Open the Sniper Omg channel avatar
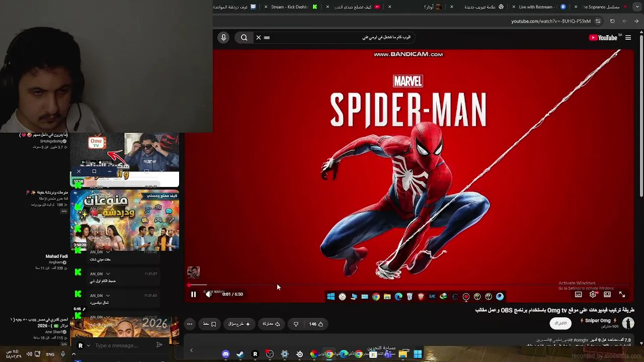This screenshot has height=362, width=644. 627,323
